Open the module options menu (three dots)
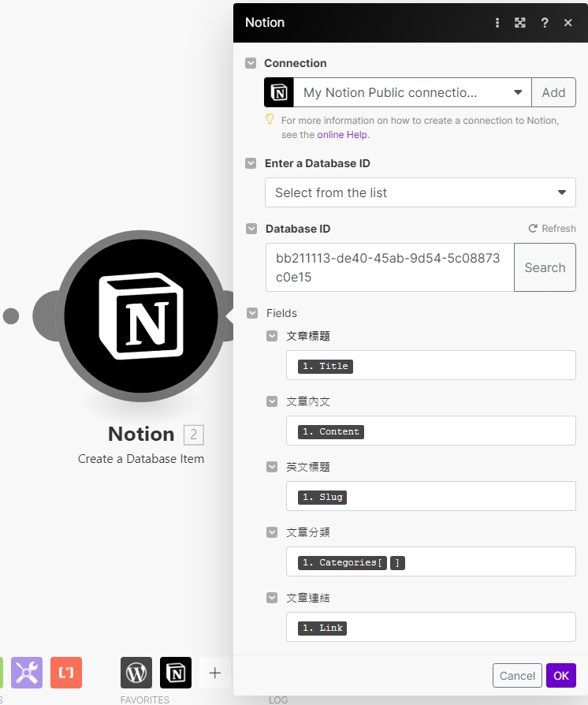 click(497, 23)
